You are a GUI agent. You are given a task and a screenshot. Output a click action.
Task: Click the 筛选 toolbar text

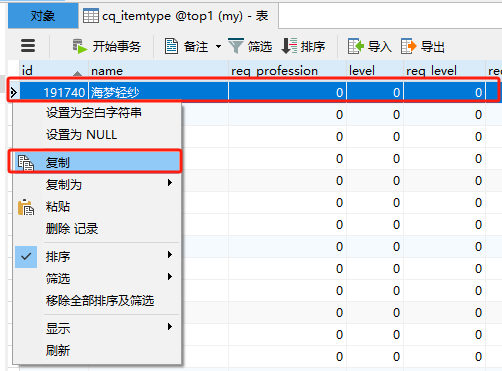coord(260,46)
